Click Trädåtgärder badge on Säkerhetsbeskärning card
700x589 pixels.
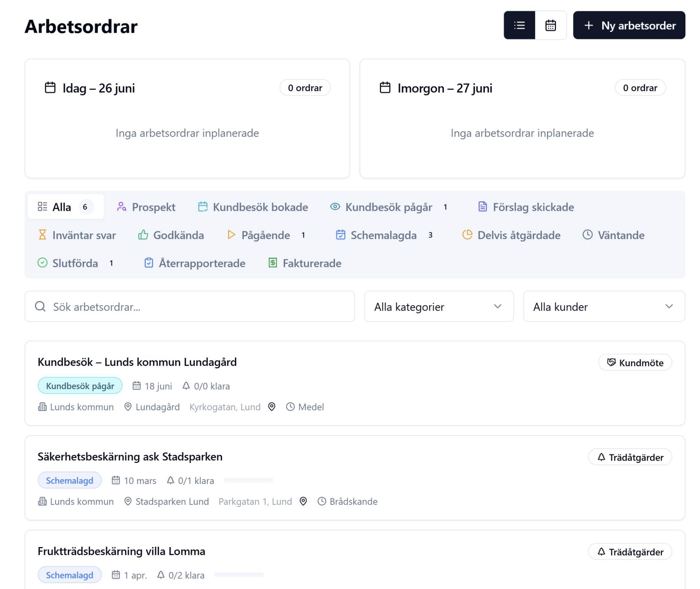630,457
